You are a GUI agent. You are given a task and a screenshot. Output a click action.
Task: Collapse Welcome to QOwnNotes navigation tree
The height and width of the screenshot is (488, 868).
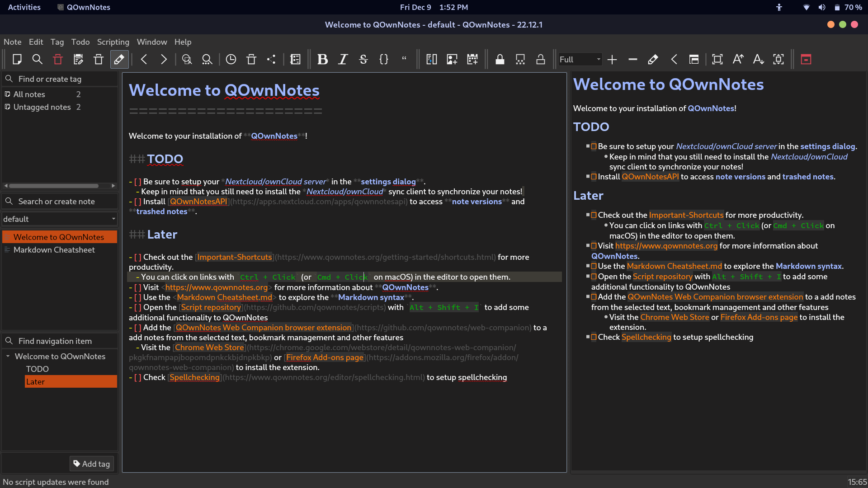click(x=8, y=357)
